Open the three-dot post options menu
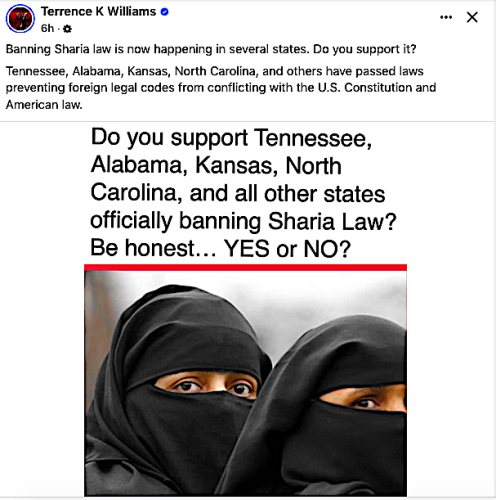Viewport: 496px width, 500px height. tap(446, 17)
